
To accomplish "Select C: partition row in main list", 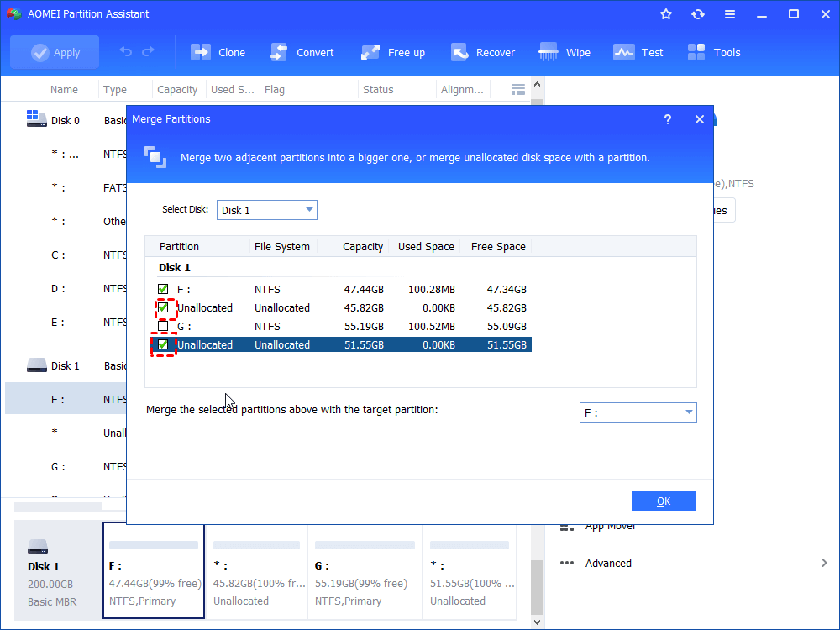I will [66, 255].
